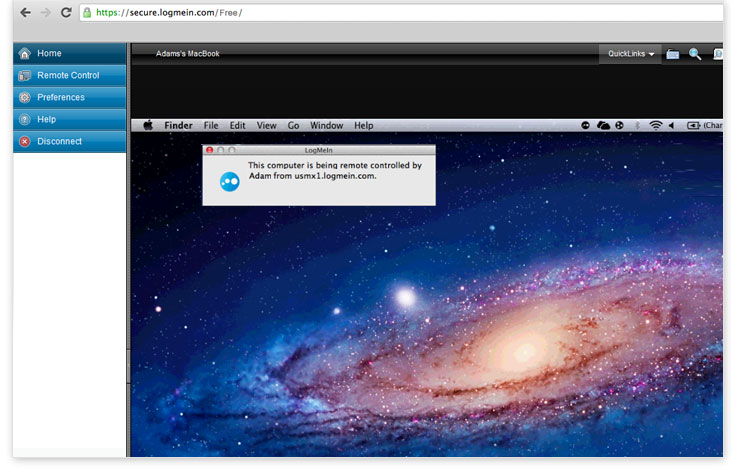
Task: Click the Remote Control screen icon
Action: click(x=24, y=75)
